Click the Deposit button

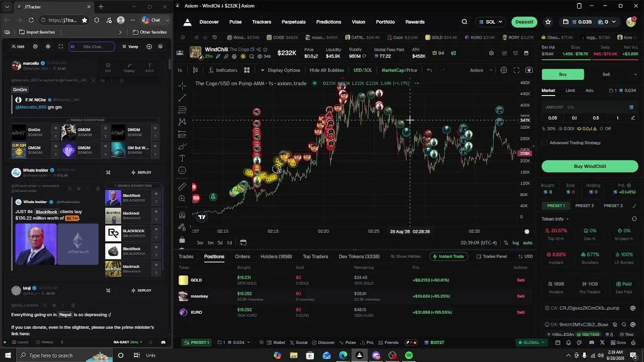(524, 22)
